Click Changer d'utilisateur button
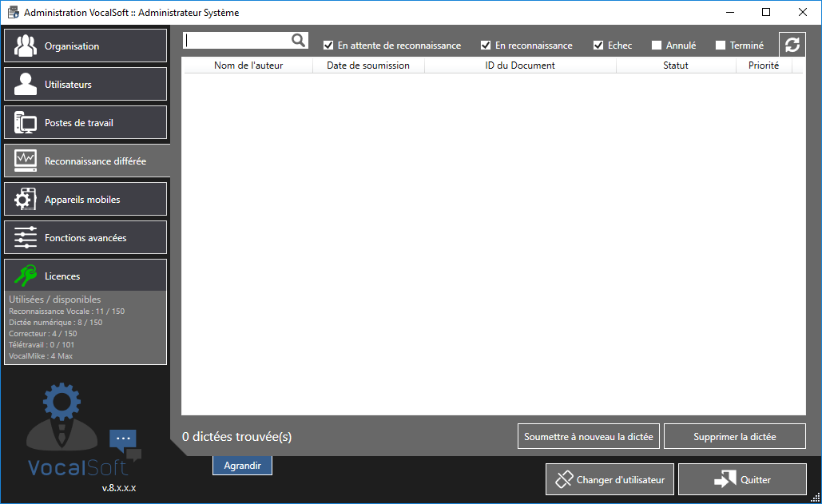Viewport: 822px width, 504px height. 610,479
